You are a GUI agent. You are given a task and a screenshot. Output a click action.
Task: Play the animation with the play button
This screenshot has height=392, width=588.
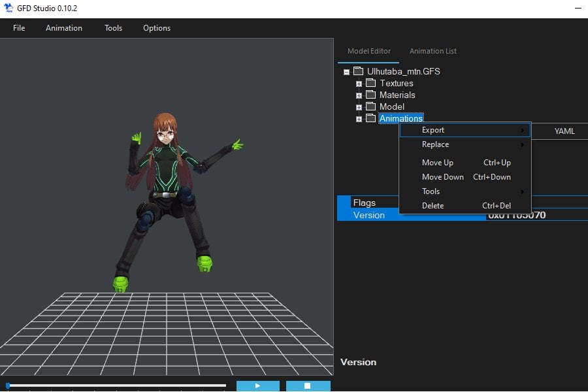(x=257, y=385)
